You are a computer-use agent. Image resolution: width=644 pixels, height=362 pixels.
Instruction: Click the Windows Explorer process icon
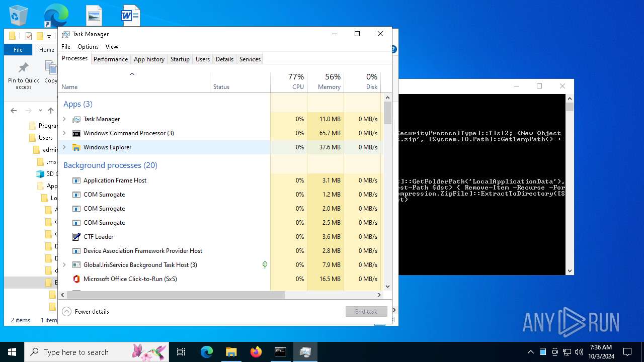(x=76, y=147)
